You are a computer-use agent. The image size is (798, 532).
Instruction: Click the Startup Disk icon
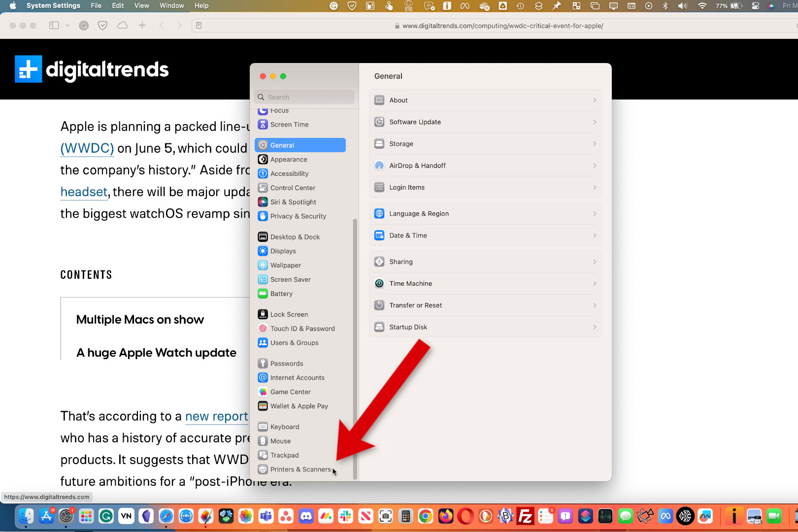click(x=379, y=327)
